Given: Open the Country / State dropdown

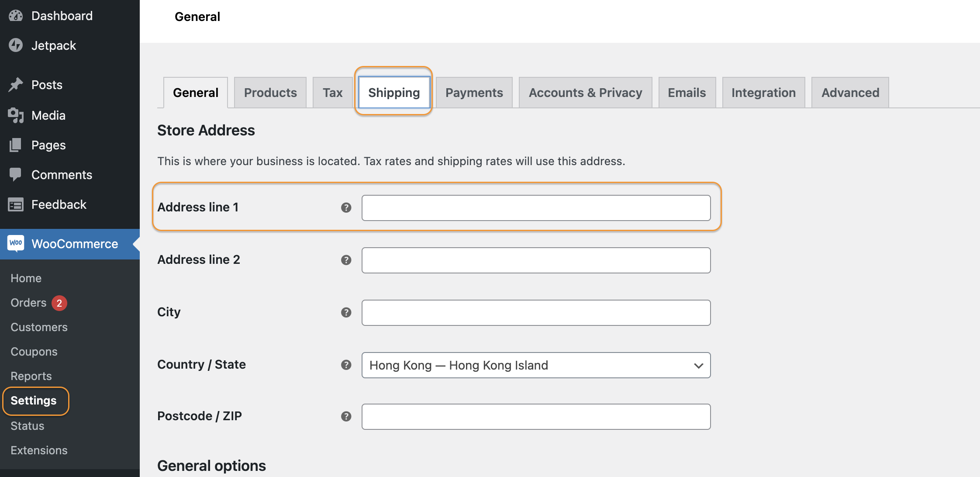Looking at the screenshot, I should click(x=536, y=365).
